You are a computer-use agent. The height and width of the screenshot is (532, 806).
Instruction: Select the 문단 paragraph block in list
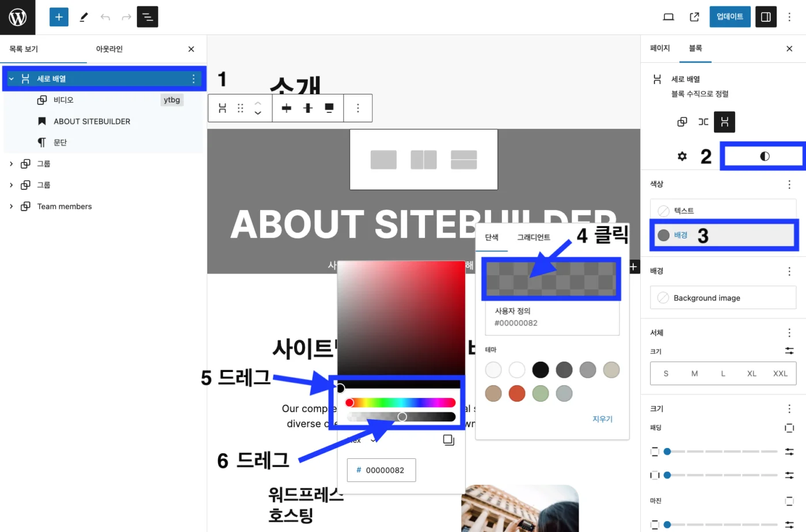coord(60,143)
